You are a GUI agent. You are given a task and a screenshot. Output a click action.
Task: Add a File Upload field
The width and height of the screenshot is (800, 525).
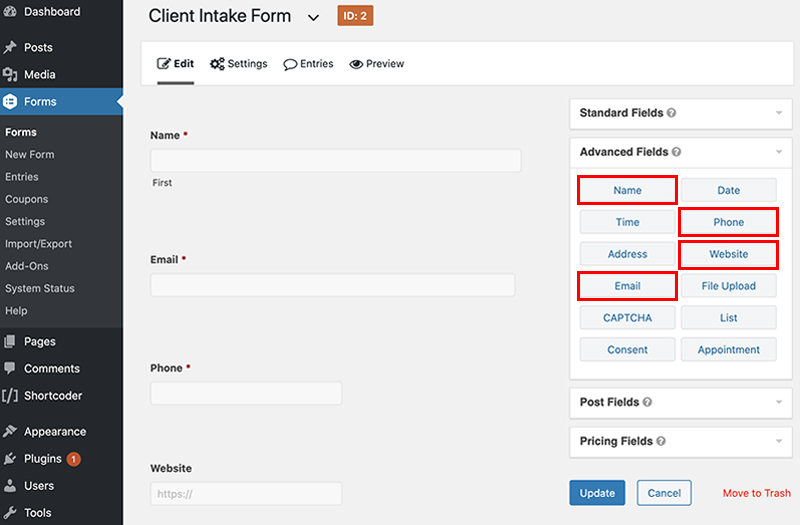(729, 286)
